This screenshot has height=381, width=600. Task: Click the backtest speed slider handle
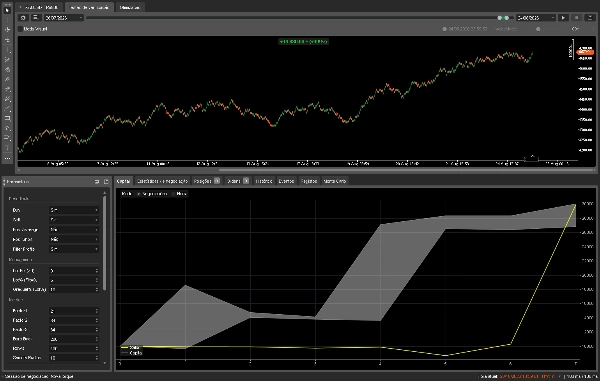click(538, 29)
